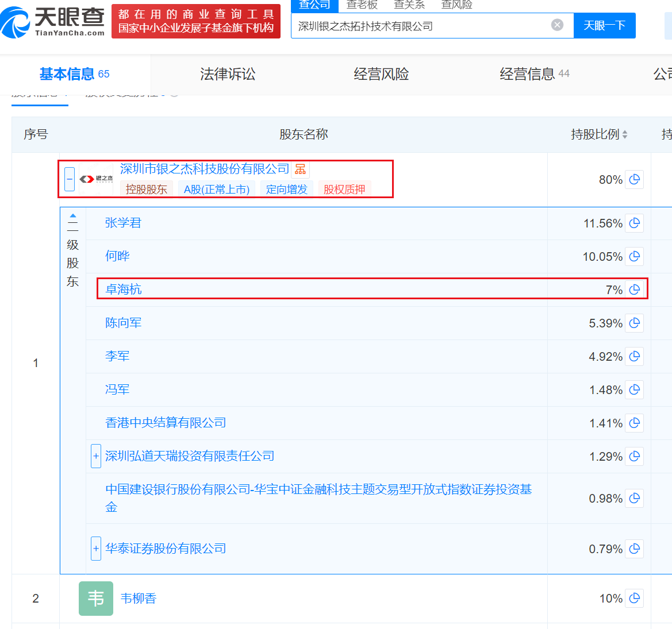Click the pie chart icon in 卓海杭 row
The height and width of the screenshot is (629, 672).
click(634, 290)
